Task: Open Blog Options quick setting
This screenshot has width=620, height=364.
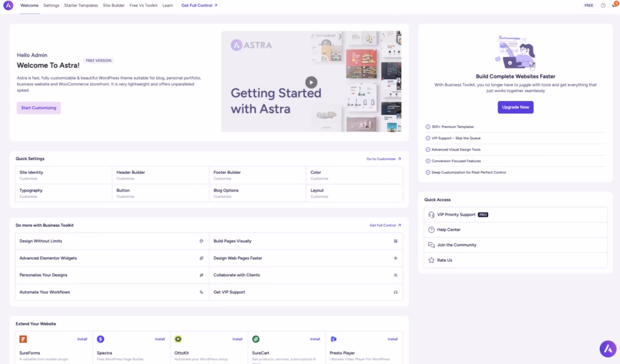Action: click(257, 193)
